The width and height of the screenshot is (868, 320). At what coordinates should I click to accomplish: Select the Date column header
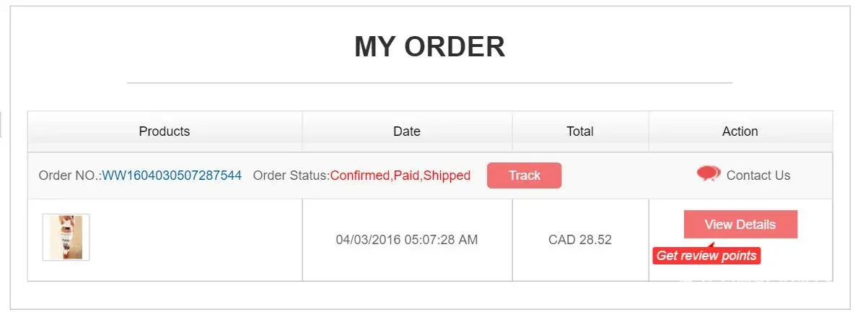click(x=407, y=131)
